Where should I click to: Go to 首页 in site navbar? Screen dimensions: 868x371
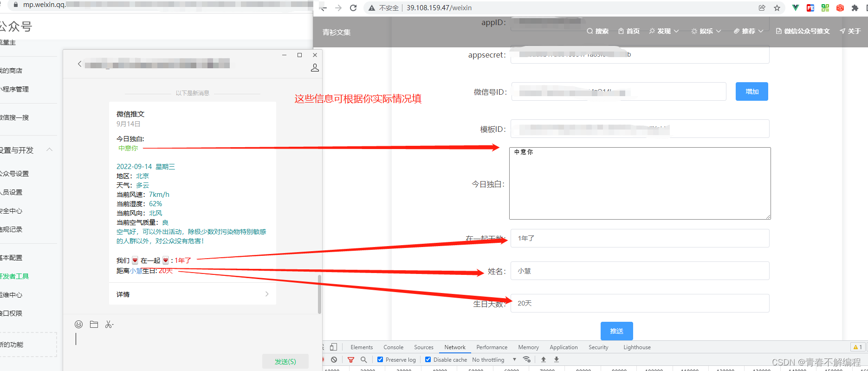point(629,31)
